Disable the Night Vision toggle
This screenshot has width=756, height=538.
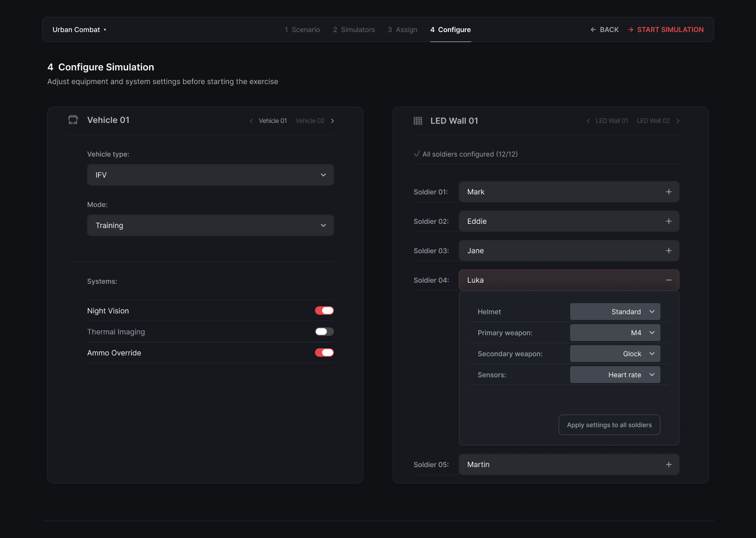pos(324,311)
